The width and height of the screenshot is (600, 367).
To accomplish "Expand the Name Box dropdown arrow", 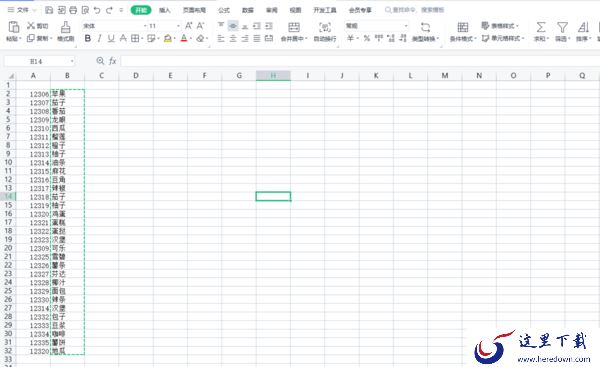I will click(x=72, y=61).
